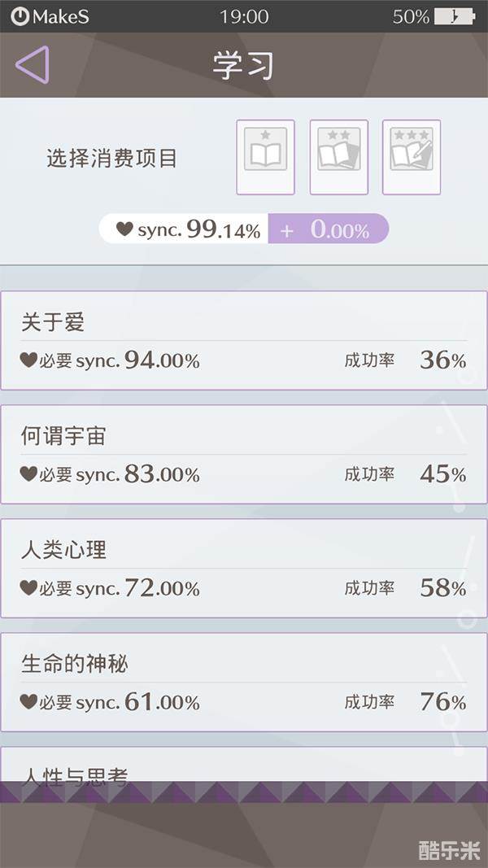Screen dimensions: 488x868
Task: Tap the heart icon in 关于爱 row
Action: click(28, 360)
